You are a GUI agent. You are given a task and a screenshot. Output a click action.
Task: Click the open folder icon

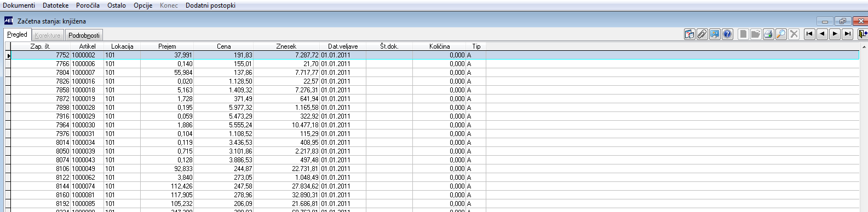pyautogui.click(x=756, y=34)
